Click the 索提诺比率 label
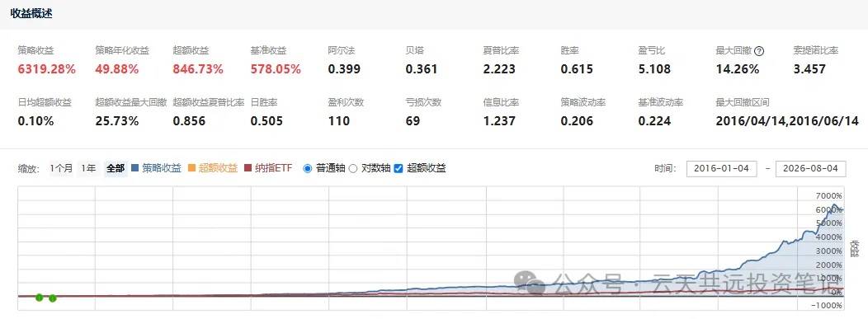This screenshot has height=319, width=868. point(815,51)
